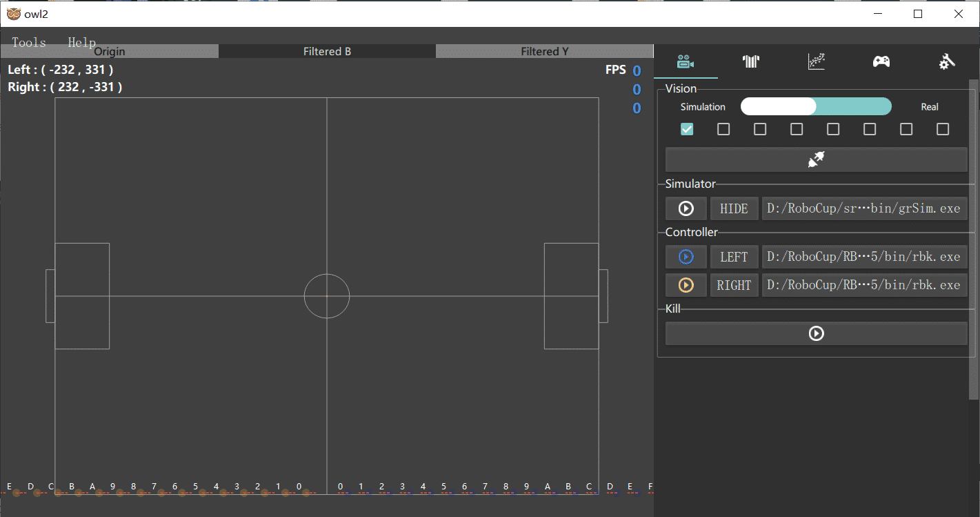Switch to the Filtered Y view tab
Image resolution: width=980 pixels, height=517 pixels.
click(544, 51)
